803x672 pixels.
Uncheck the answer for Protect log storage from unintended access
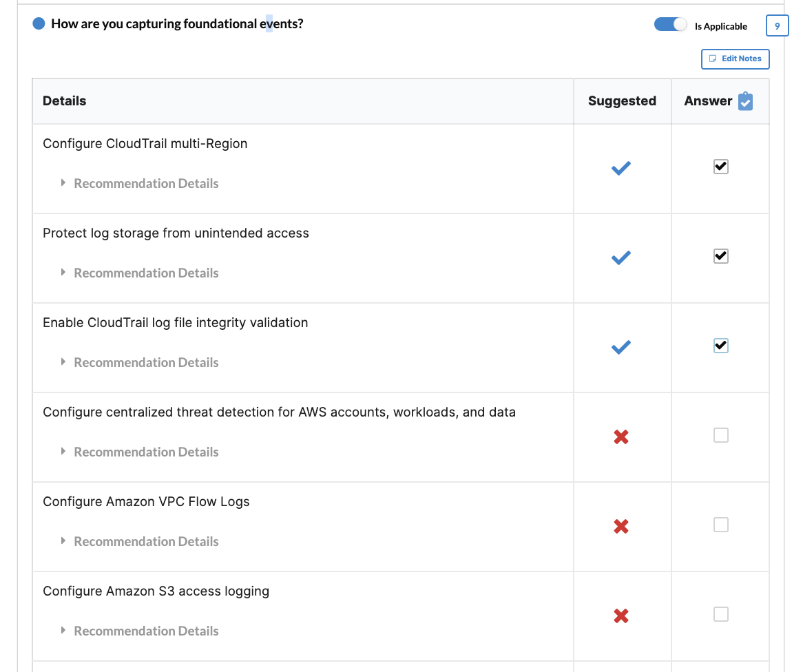pos(720,256)
